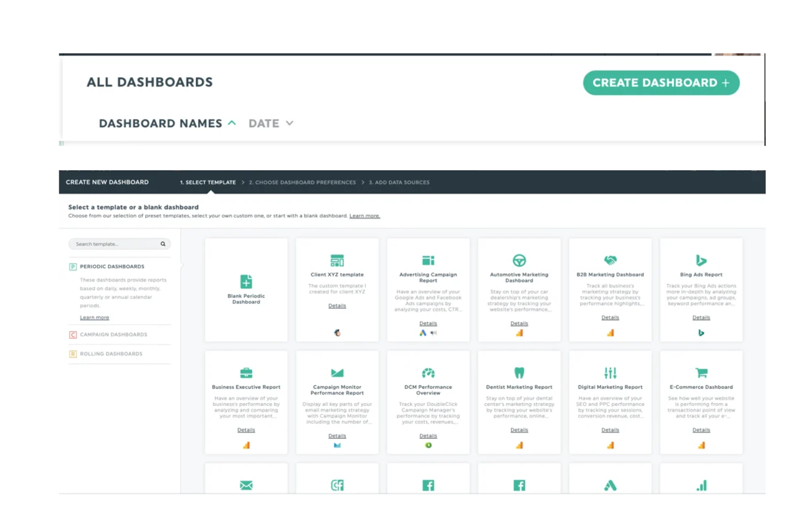Expand Rolling Dashboards category
Image resolution: width=798 pixels, height=532 pixels.
click(x=111, y=354)
